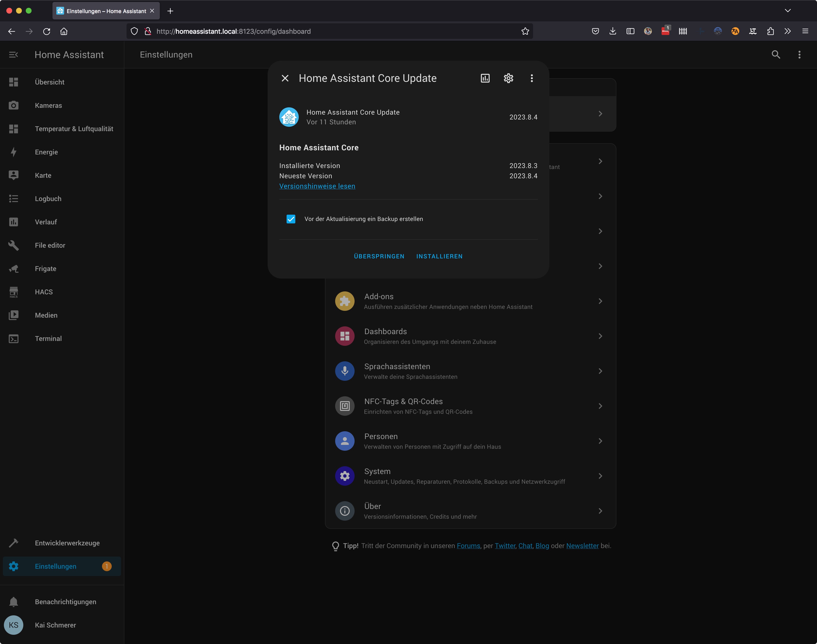Collapse the sidebar with menu icon
The image size is (817, 644).
14,55
